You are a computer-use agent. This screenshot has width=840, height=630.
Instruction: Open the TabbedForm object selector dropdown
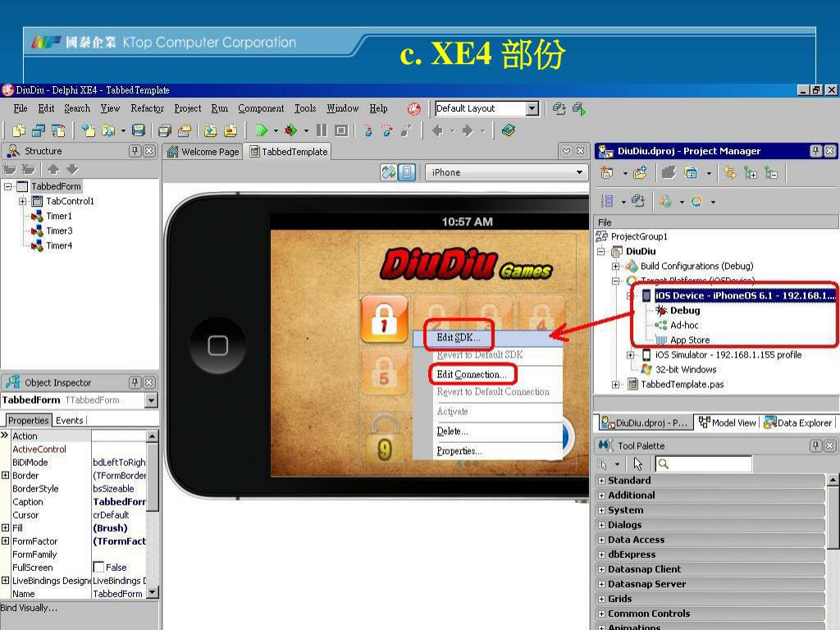pyautogui.click(x=152, y=400)
